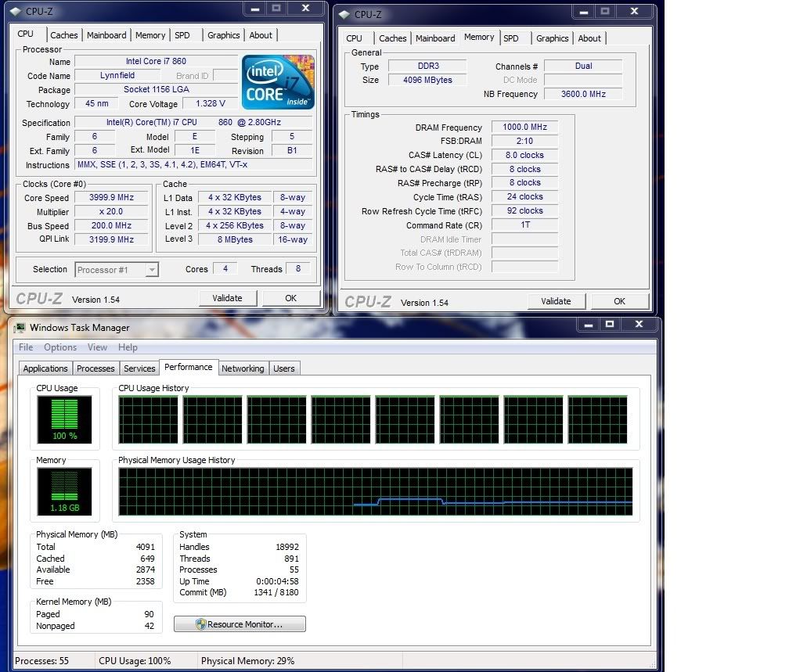Click the Intel Core i7 logo image

tap(279, 82)
